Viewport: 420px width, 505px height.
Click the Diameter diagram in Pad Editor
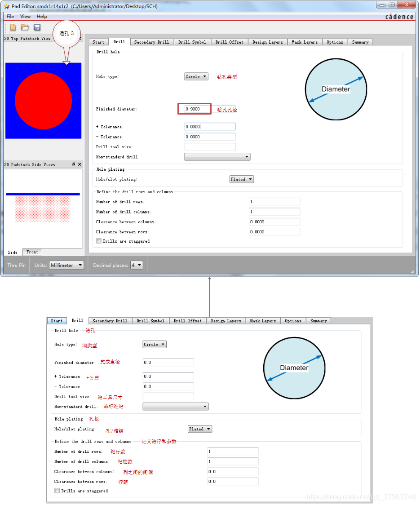[336, 89]
